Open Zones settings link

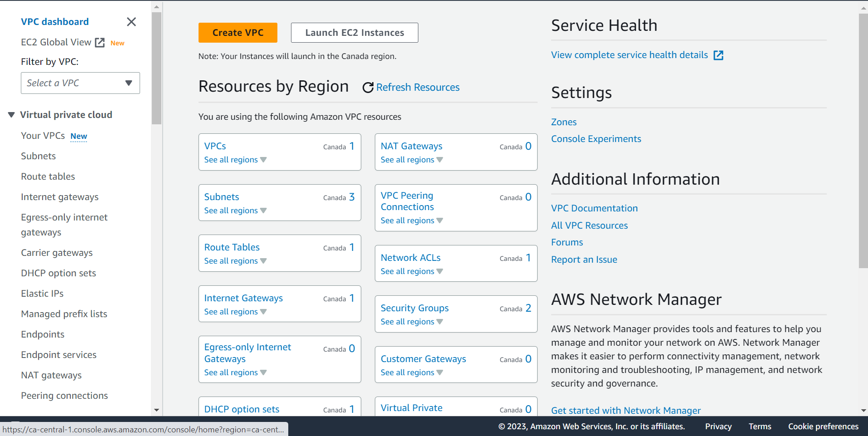point(564,122)
